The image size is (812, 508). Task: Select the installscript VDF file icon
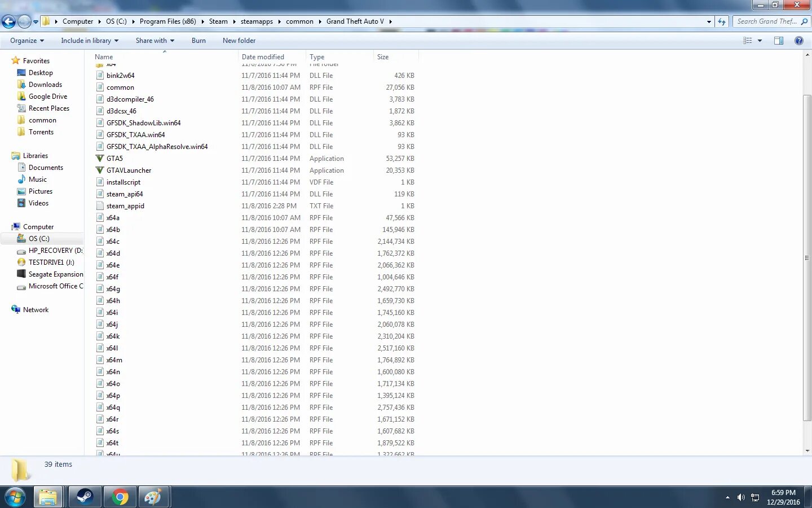coord(100,182)
